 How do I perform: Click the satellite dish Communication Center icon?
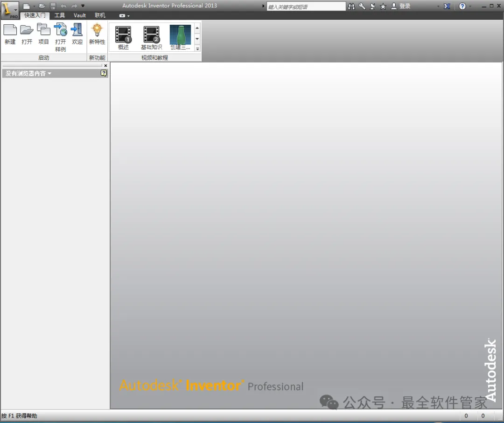(372, 6)
